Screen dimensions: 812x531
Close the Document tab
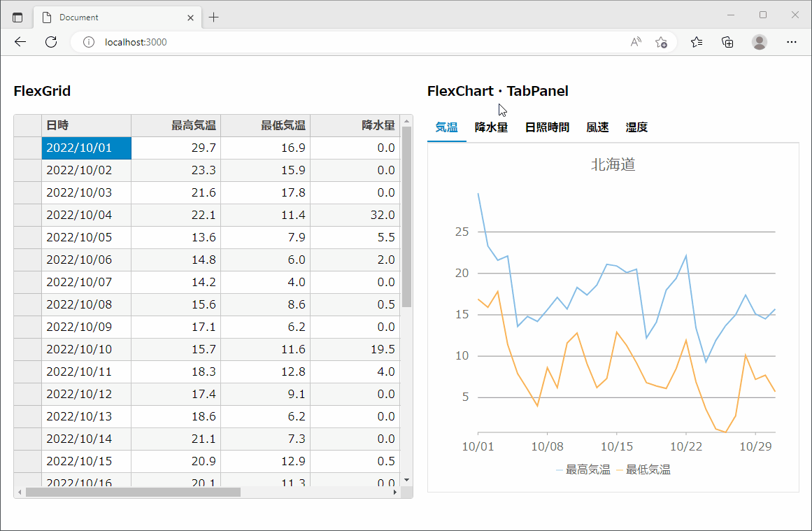[x=190, y=17]
